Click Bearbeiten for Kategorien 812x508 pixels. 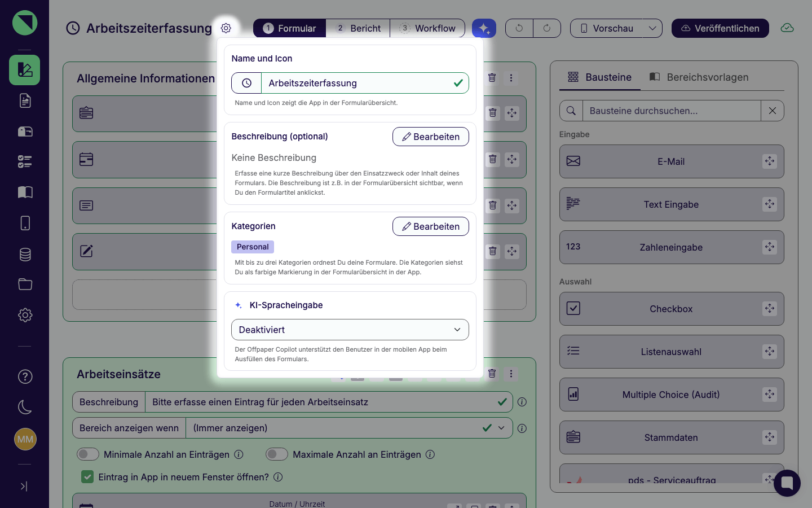pos(431,226)
